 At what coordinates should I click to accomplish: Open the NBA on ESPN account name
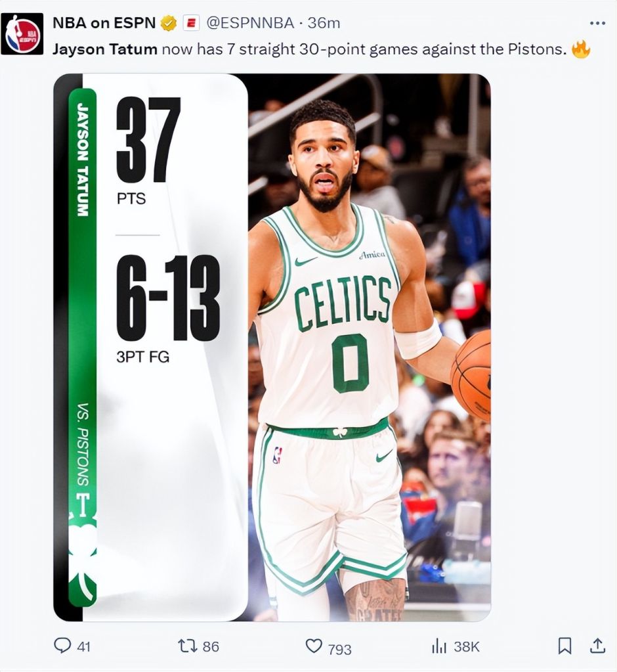point(104,23)
